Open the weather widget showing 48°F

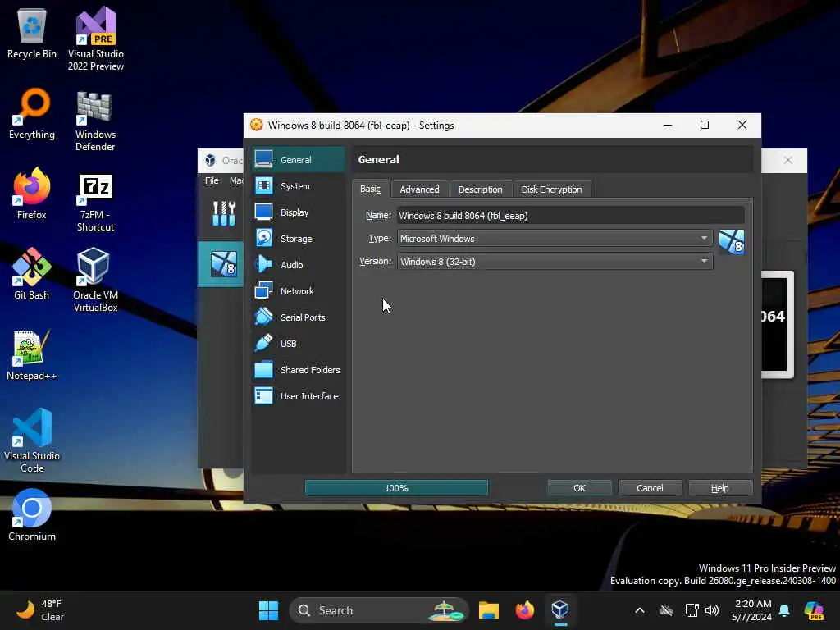tap(39, 610)
